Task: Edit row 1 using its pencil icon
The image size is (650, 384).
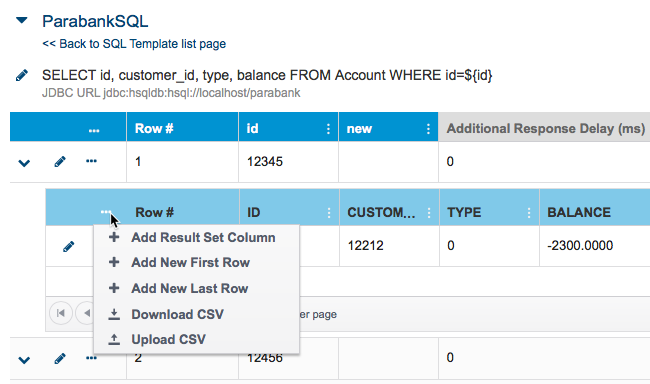Action: (x=60, y=161)
